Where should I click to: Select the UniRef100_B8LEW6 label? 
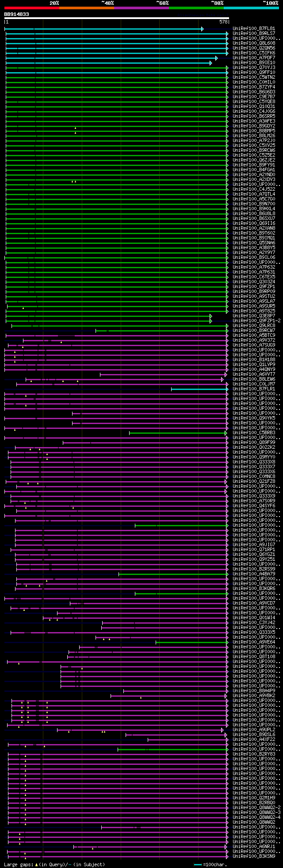click(x=254, y=379)
